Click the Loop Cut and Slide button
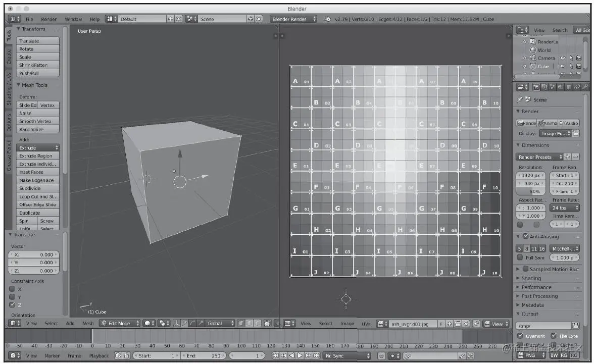This screenshot has height=364, width=594. (x=37, y=196)
